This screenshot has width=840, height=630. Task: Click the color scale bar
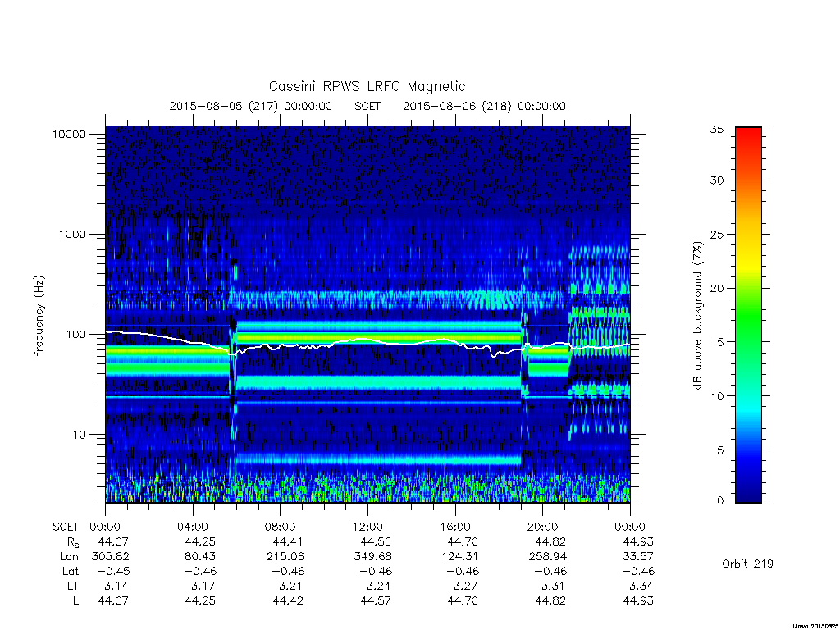[748, 315]
